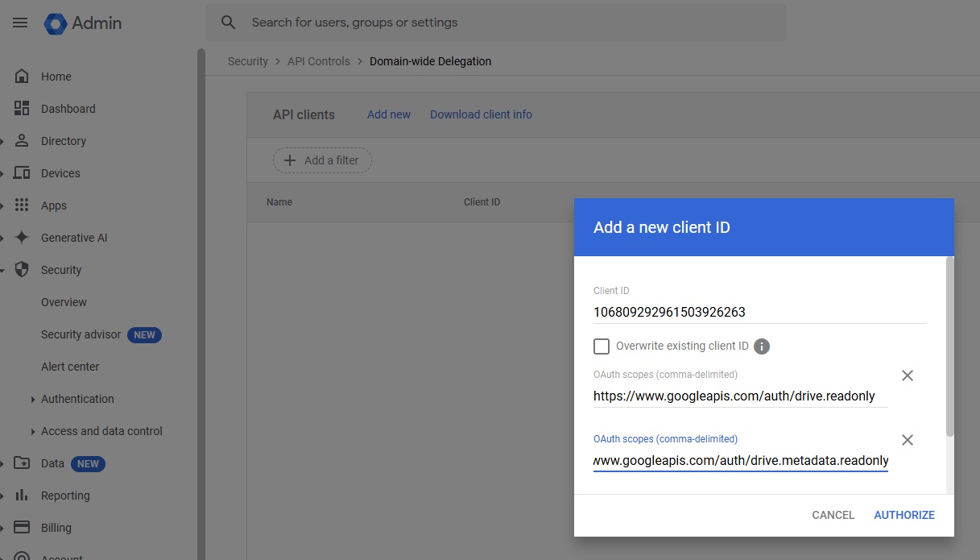The image size is (980, 560).
Task: Click the API Controls breadcrumb link
Action: (x=318, y=61)
